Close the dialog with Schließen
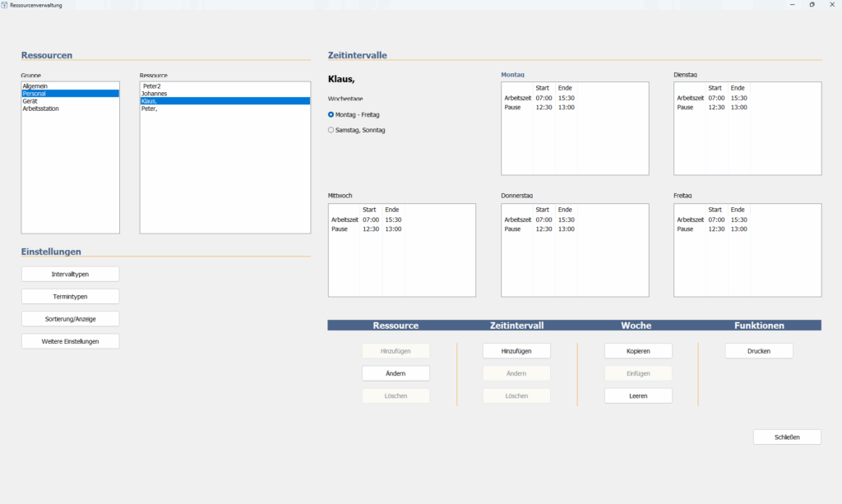Image resolution: width=842 pixels, height=504 pixels. coord(787,437)
